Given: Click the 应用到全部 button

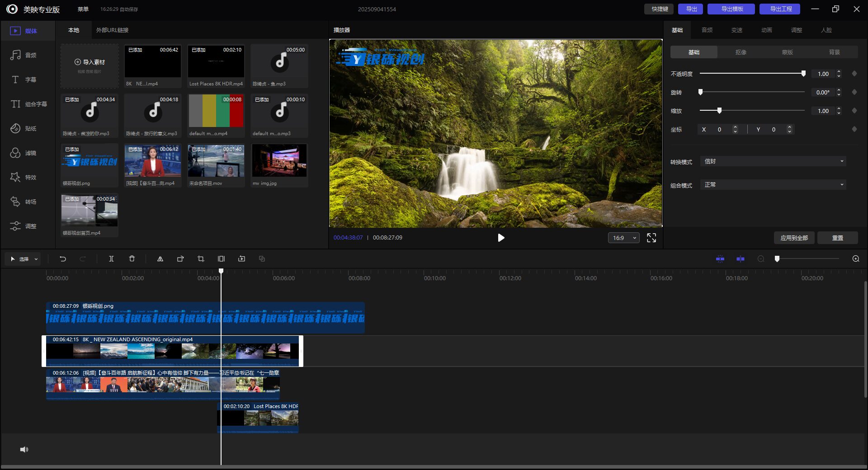Looking at the screenshot, I should (x=794, y=238).
